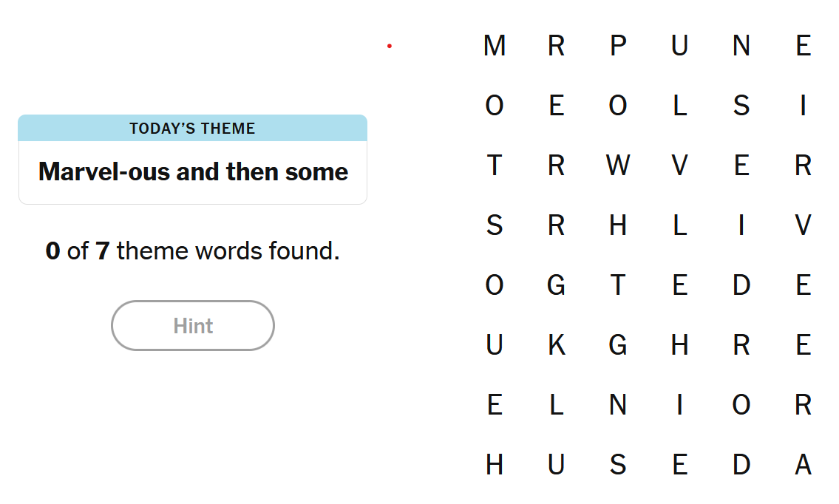Select the letter T right of G
The image size is (839, 504).
coord(618,285)
